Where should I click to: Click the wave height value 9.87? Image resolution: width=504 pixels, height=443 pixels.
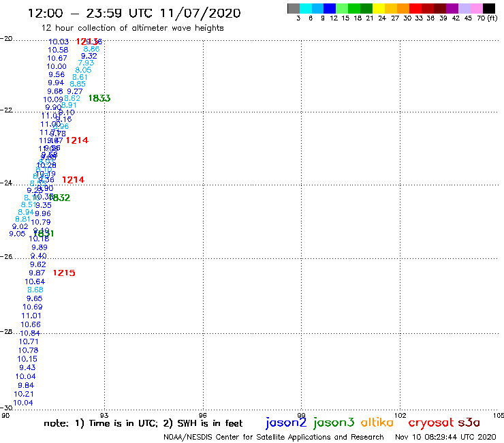coord(37,273)
